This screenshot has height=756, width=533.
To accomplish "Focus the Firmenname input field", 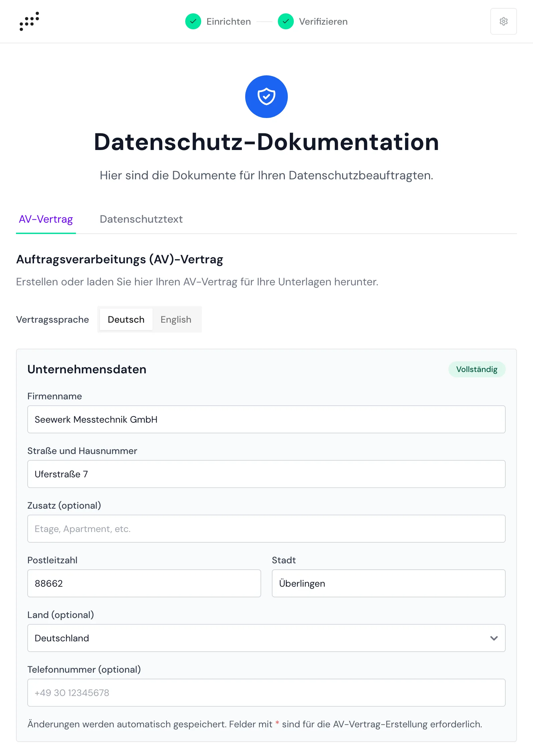I will (266, 419).
